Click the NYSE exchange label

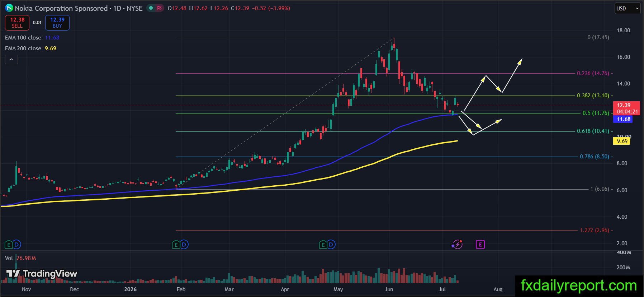tap(134, 8)
